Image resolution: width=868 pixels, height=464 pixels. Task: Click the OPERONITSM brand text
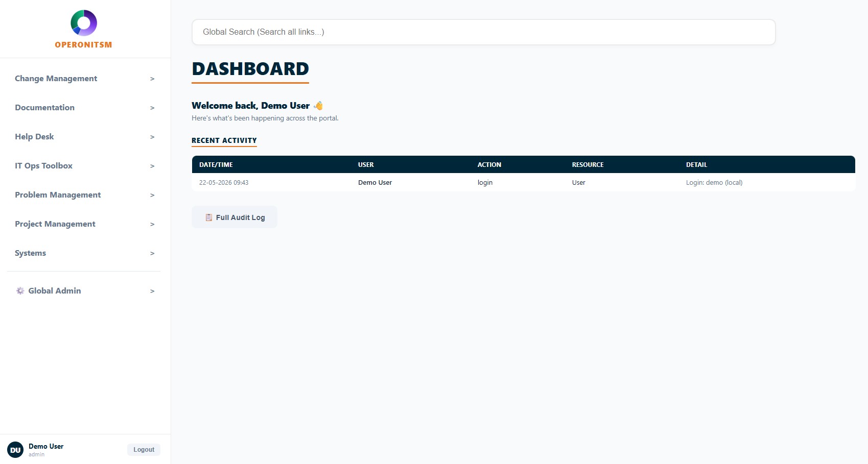[83, 45]
